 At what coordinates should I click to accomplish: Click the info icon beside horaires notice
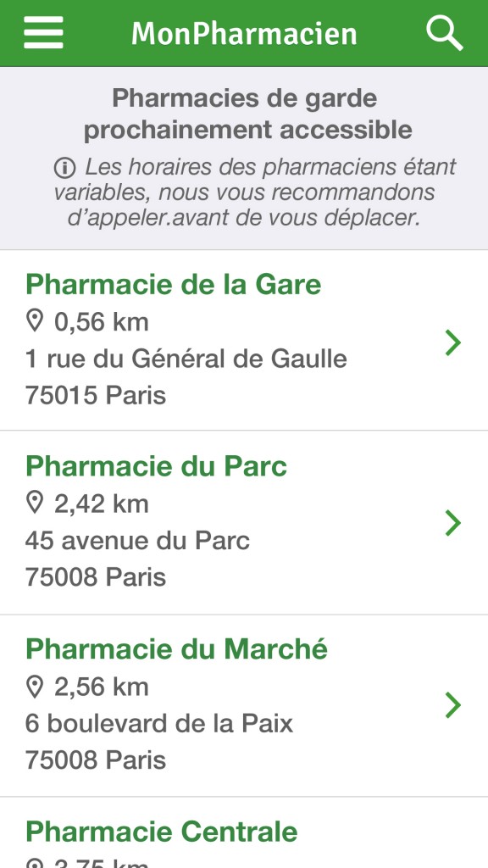[x=64, y=167]
